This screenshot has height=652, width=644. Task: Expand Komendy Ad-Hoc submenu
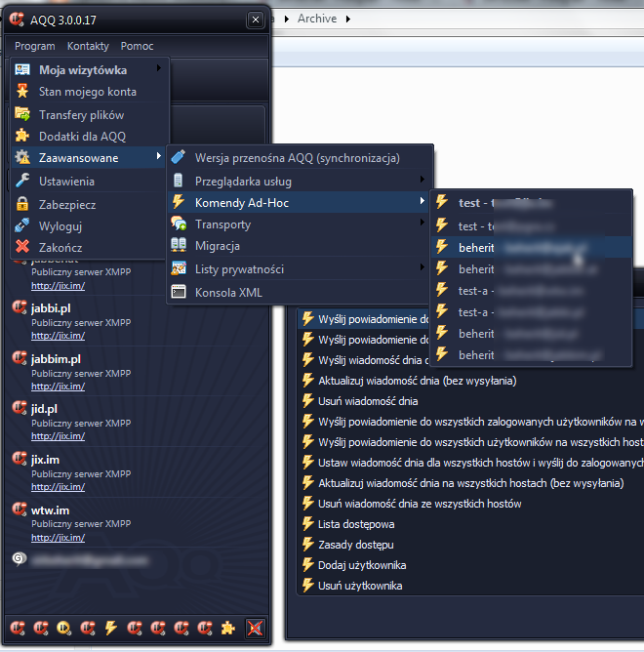pyautogui.click(x=299, y=202)
